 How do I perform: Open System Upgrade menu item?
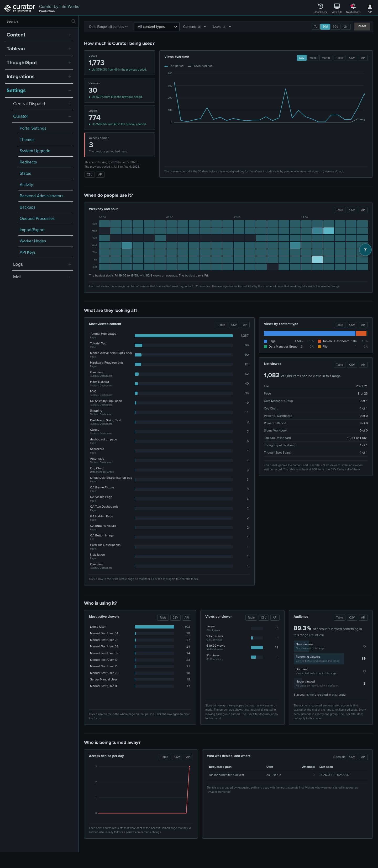click(x=35, y=151)
